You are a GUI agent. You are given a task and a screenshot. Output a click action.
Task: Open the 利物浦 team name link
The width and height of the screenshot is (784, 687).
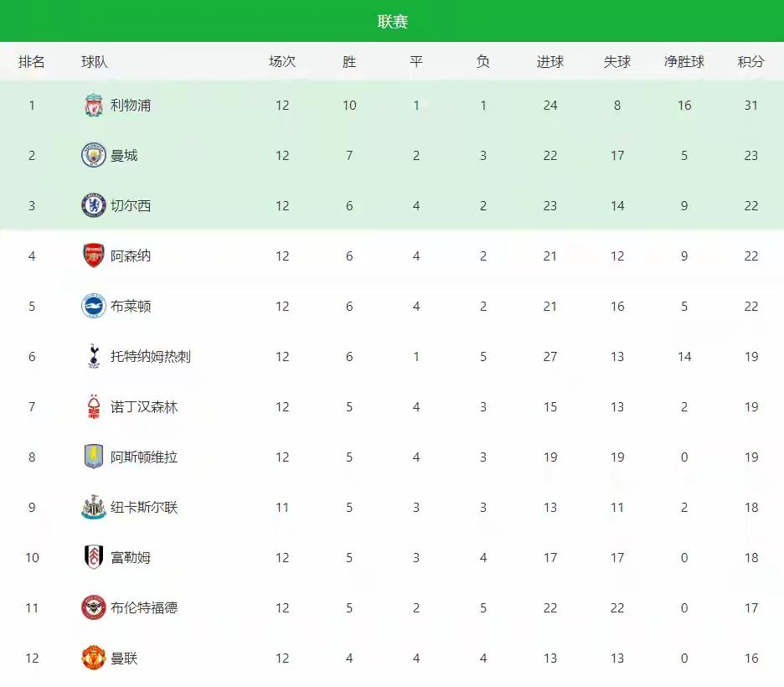(131, 106)
